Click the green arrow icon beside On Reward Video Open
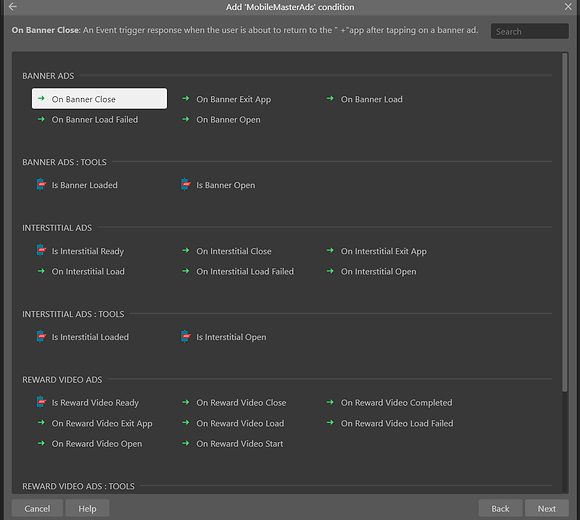The width and height of the screenshot is (580, 520). click(41, 443)
